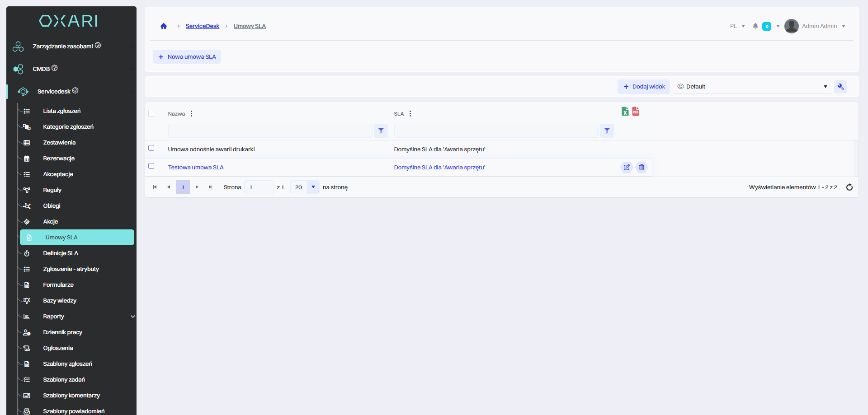The width and height of the screenshot is (868, 415).
Task: Check the Umowa odnośnie awarii drukarki row
Action: point(151,148)
